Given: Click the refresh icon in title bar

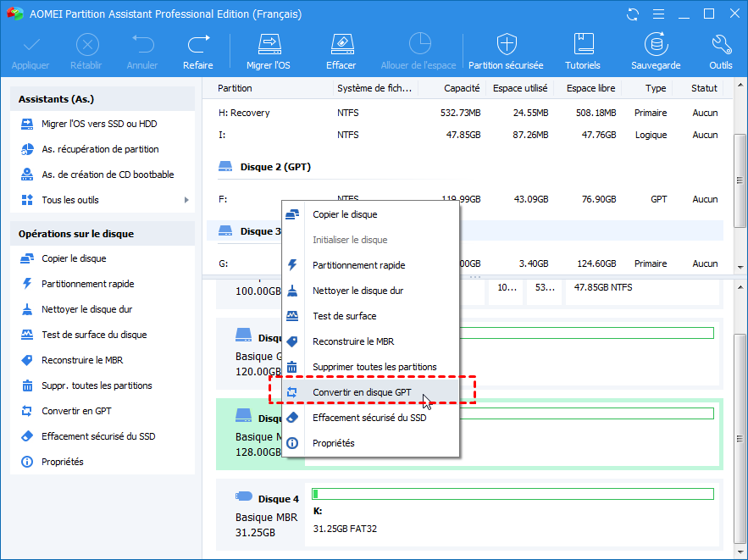Looking at the screenshot, I should [x=633, y=14].
